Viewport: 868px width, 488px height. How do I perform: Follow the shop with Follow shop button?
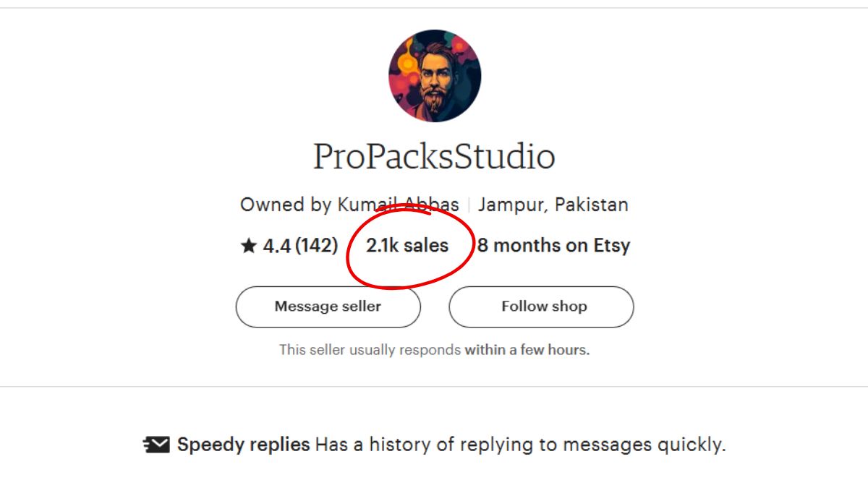541,307
